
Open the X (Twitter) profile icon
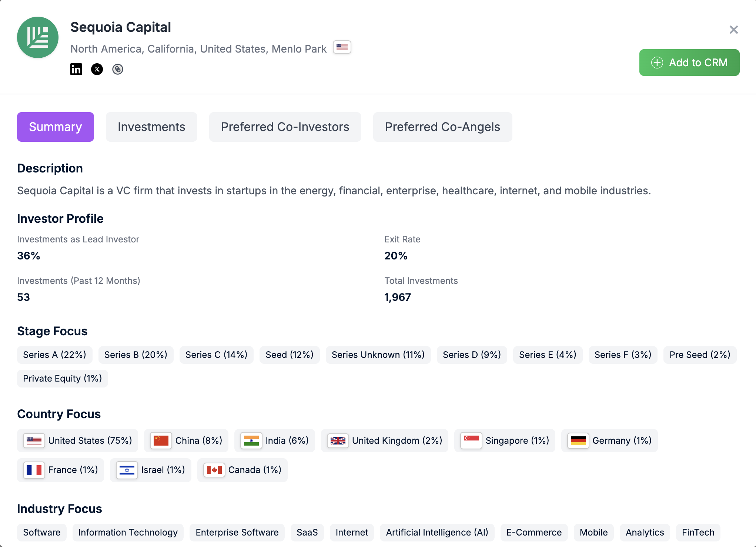pos(97,69)
